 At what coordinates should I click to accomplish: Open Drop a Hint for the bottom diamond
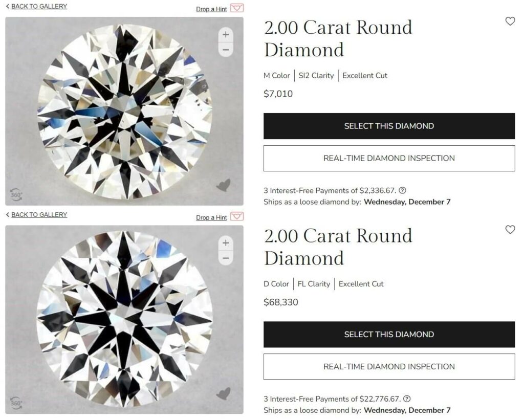coord(211,217)
